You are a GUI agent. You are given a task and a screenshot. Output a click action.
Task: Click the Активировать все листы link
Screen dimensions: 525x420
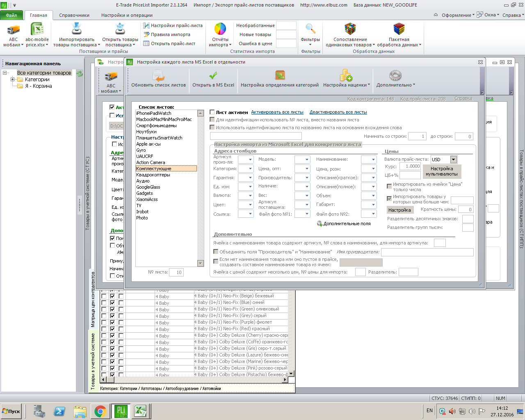277,112
